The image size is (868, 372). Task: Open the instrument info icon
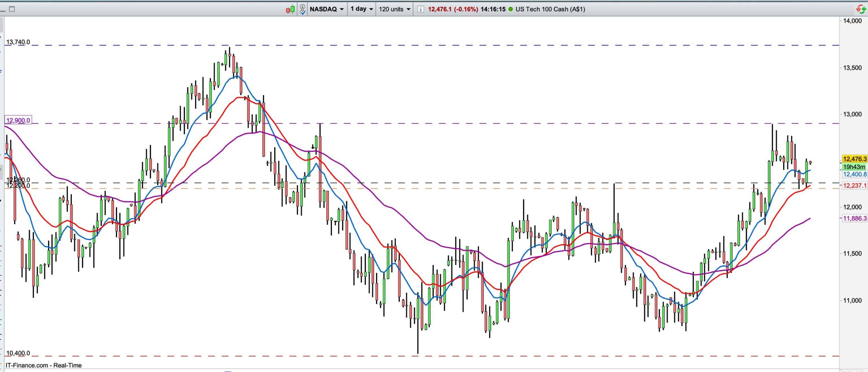pos(420,9)
